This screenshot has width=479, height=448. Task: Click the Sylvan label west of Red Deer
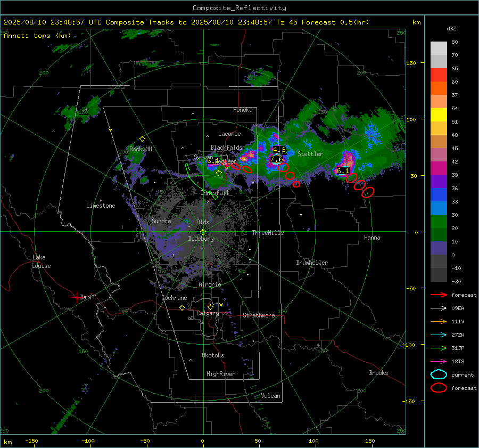coord(203,157)
